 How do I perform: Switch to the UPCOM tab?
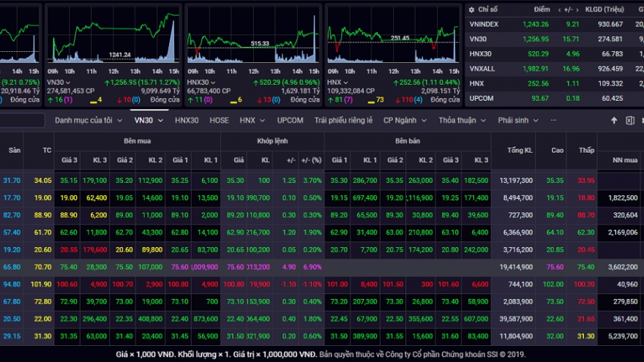(x=290, y=121)
